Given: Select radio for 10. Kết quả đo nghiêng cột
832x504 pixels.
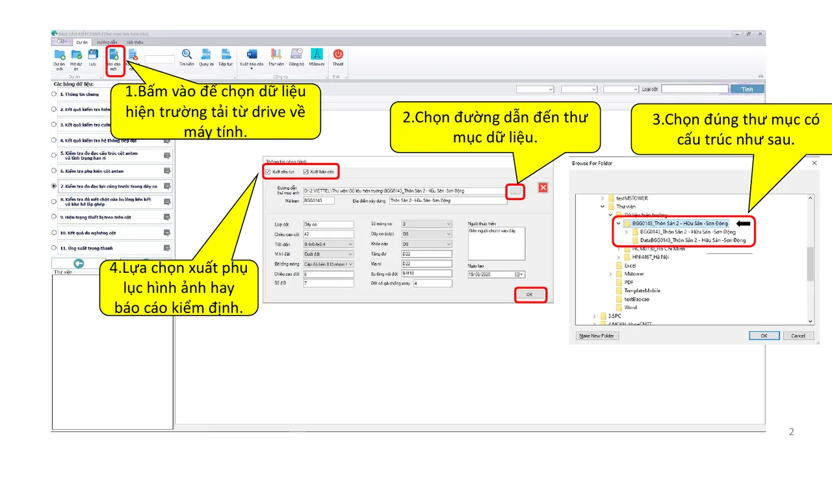Looking at the screenshot, I should pyautogui.click(x=54, y=233).
